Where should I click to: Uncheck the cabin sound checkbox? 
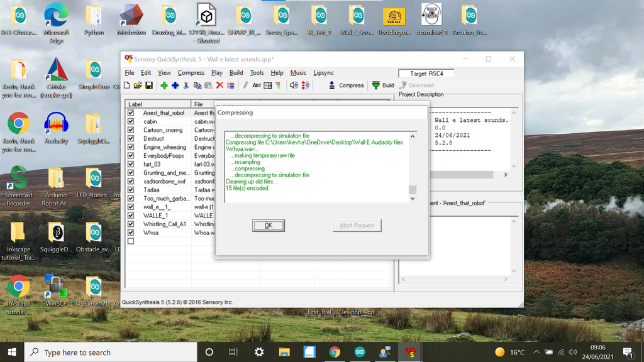pos(131,121)
